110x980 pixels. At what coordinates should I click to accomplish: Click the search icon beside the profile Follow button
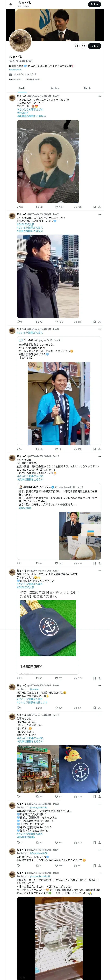click(x=84, y=46)
